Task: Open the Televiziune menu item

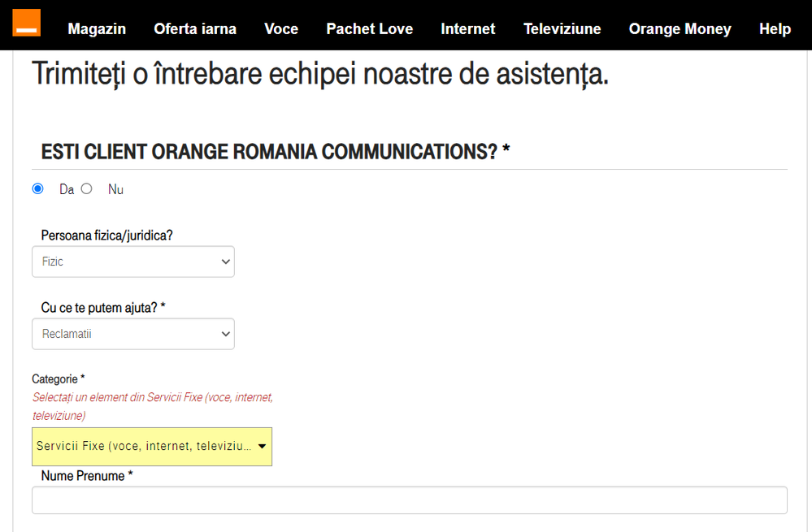Action: (x=562, y=29)
